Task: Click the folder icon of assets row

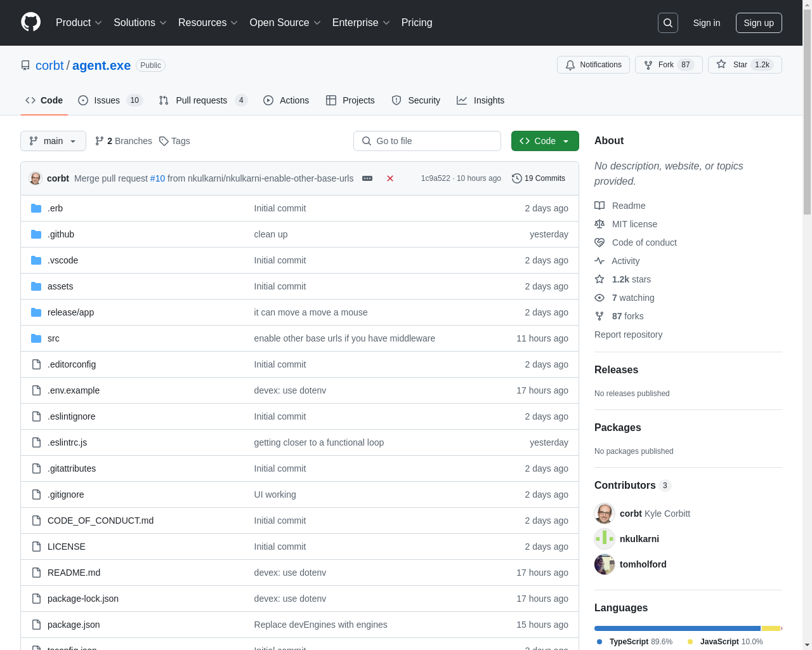Action: pyautogui.click(x=36, y=286)
